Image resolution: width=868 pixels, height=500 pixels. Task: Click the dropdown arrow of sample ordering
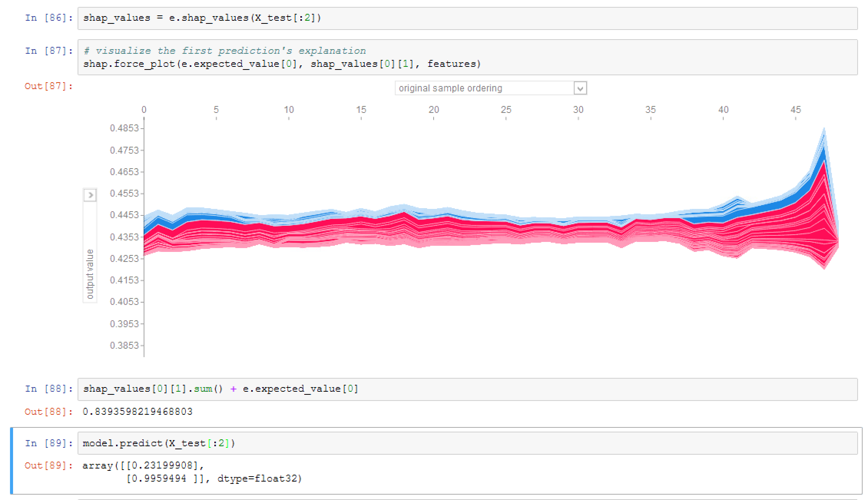580,88
